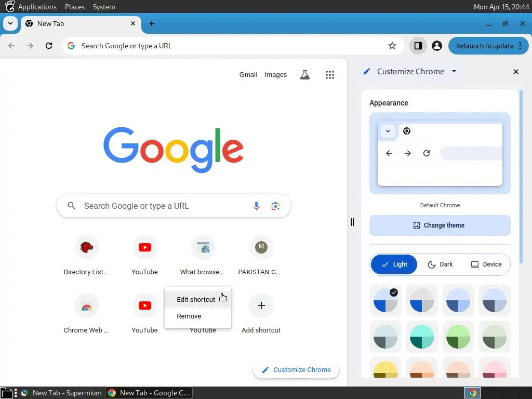Click the side panel resize handle
The width and height of the screenshot is (532, 399).
pyautogui.click(x=353, y=222)
